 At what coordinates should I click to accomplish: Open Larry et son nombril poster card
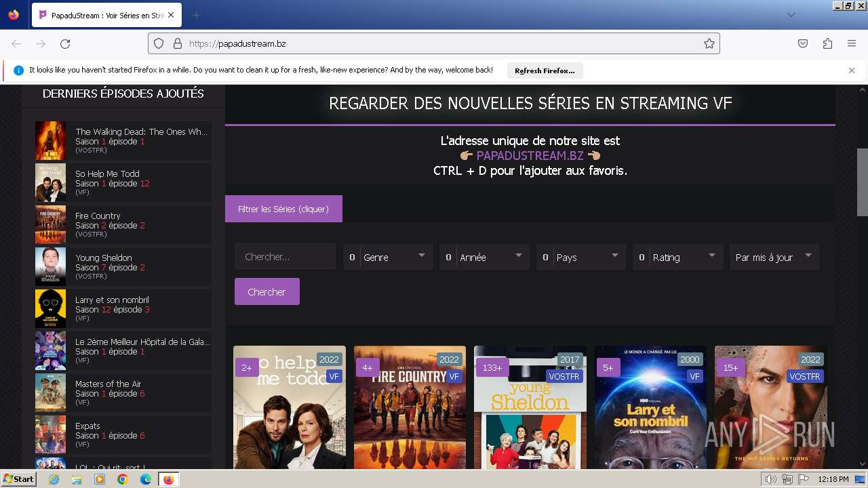coord(650,407)
